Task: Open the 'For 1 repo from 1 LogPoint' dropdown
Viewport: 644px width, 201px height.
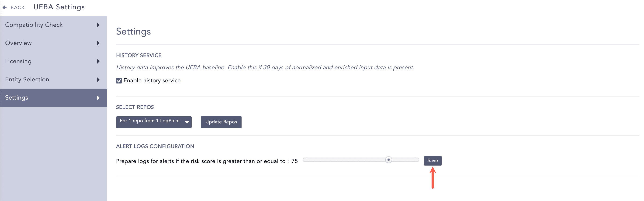Action: point(154,122)
